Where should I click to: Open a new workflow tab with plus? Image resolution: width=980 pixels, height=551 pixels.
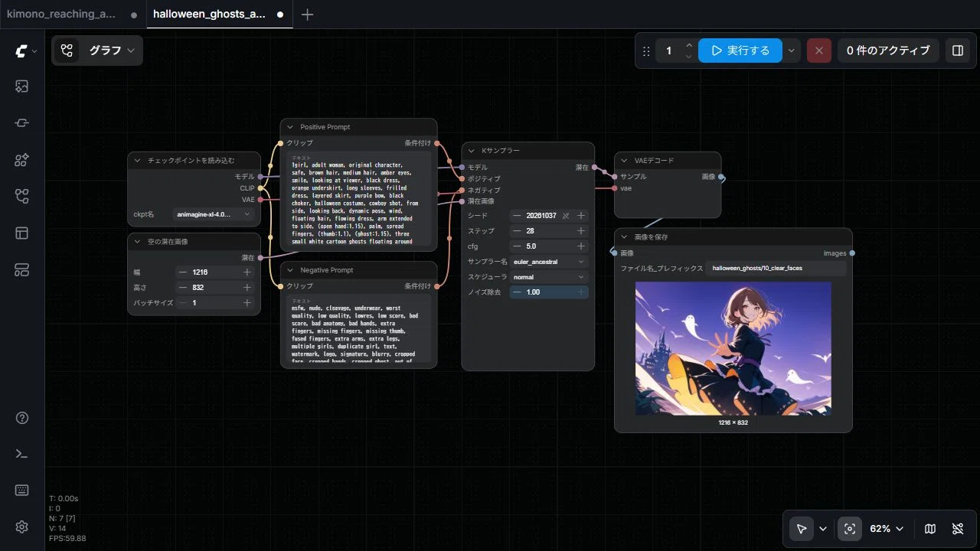[x=307, y=15]
